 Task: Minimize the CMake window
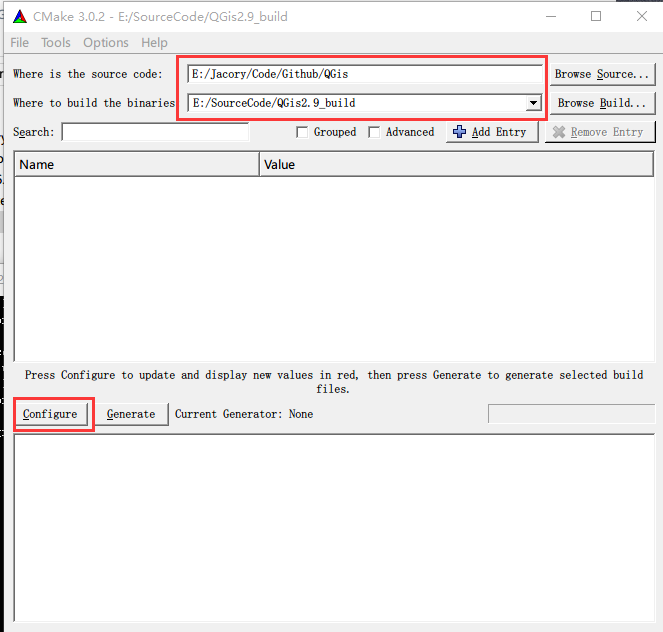coord(551,16)
